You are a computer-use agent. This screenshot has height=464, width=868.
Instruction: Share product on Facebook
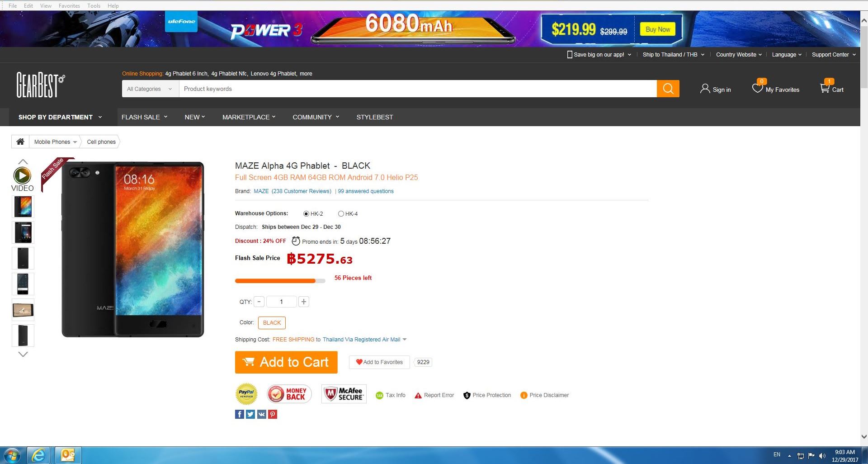click(x=240, y=414)
